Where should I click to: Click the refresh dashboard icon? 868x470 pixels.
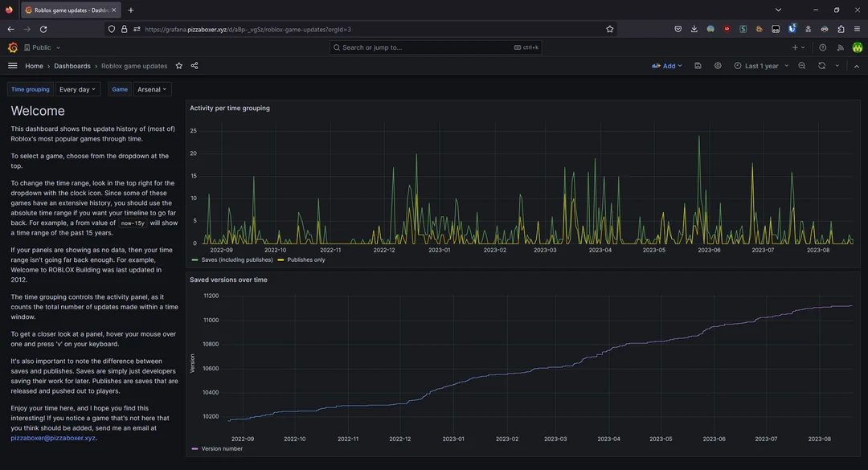pyautogui.click(x=821, y=66)
